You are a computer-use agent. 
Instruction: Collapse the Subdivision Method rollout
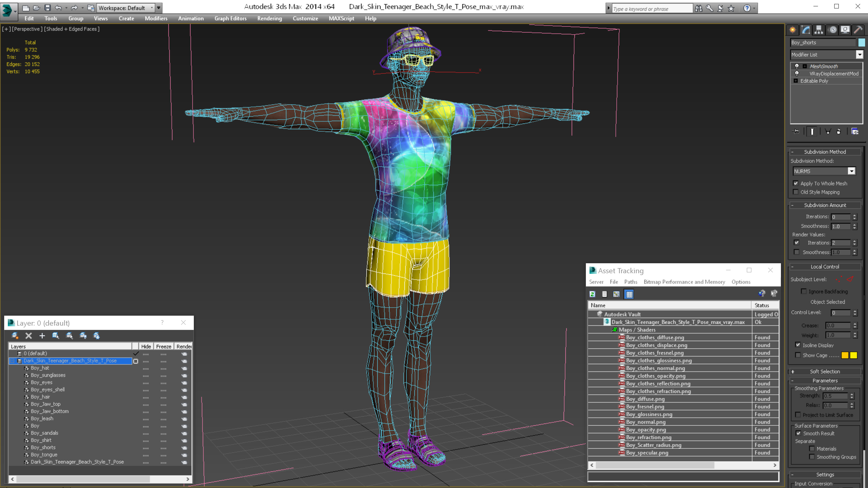click(825, 152)
